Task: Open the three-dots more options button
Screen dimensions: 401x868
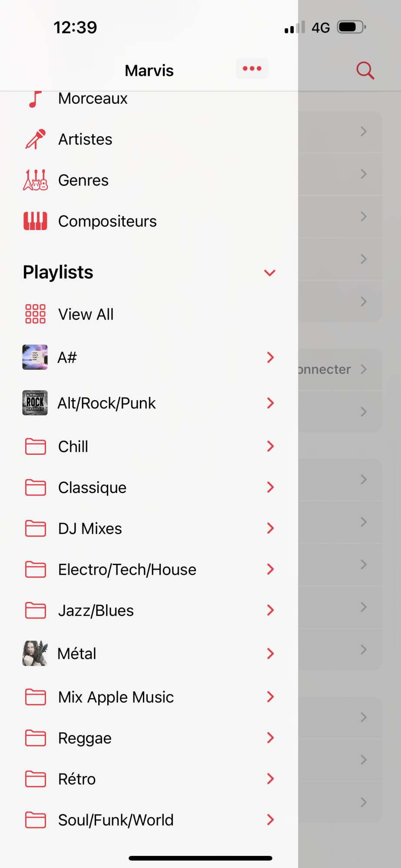Action: (x=252, y=69)
